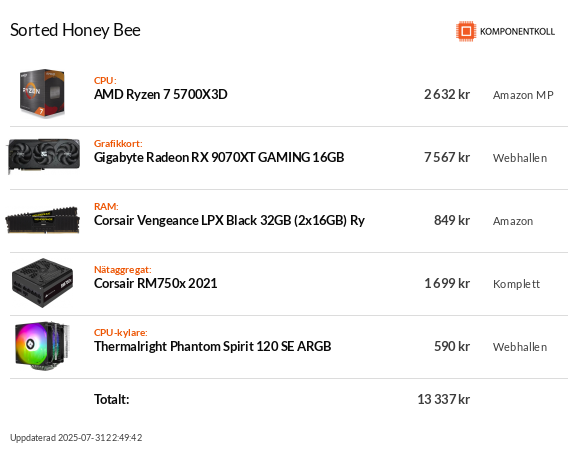Open the Corsair RM750x 2021 product

(156, 283)
